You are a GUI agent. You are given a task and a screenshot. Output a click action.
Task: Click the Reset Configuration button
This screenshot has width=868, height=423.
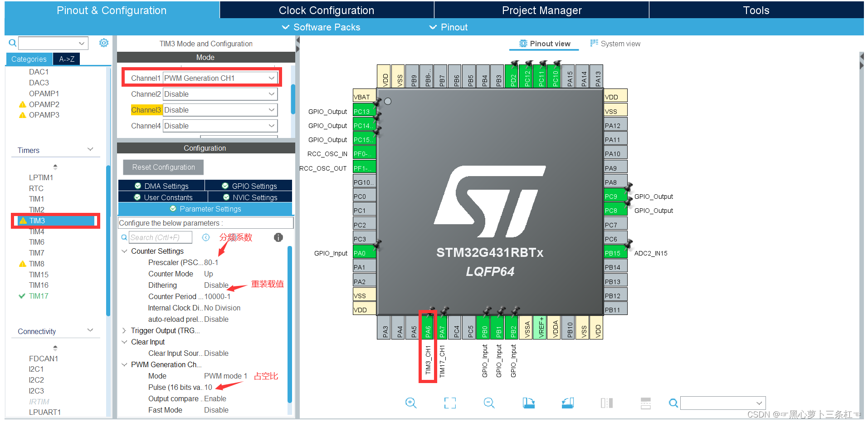(163, 167)
